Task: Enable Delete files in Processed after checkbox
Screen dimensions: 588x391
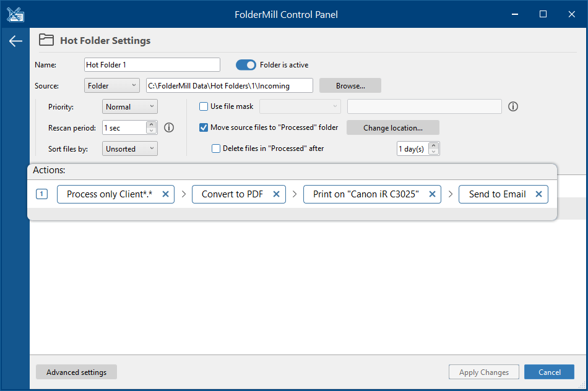Action: (x=216, y=148)
